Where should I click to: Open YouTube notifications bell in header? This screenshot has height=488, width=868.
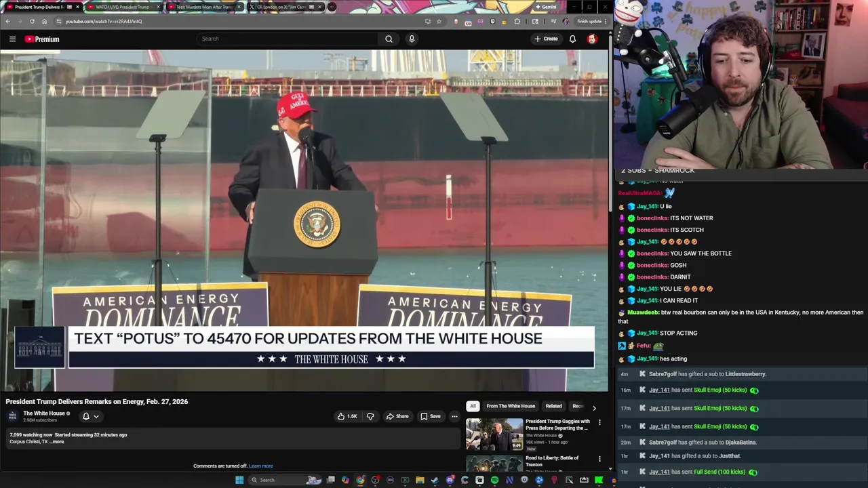(572, 39)
